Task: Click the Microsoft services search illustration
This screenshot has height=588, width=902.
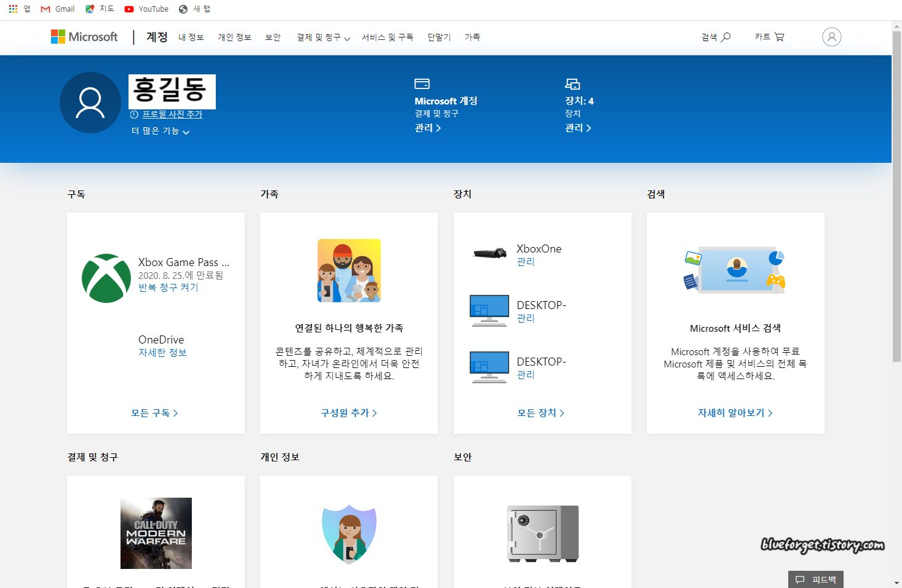Action: pos(735,270)
